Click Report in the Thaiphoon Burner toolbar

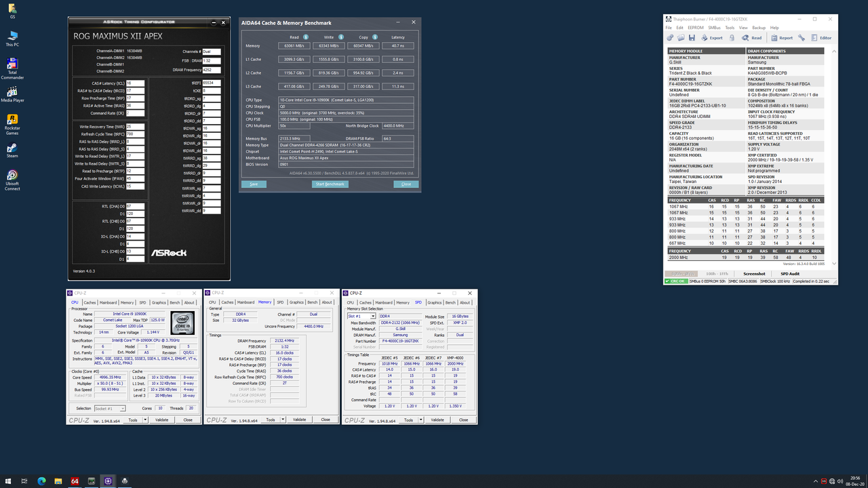pyautogui.click(x=781, y=38)
